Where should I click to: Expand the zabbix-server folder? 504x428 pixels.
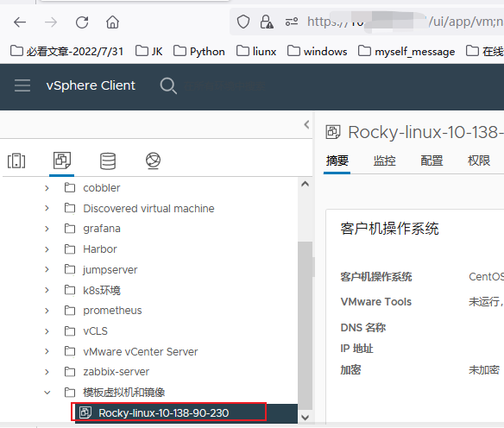47,372
